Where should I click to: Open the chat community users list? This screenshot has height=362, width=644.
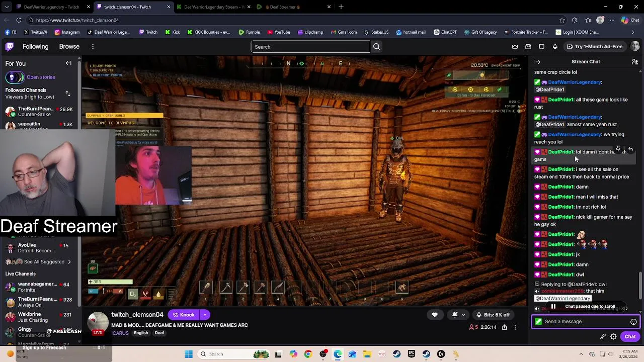(x=635, y=62)
